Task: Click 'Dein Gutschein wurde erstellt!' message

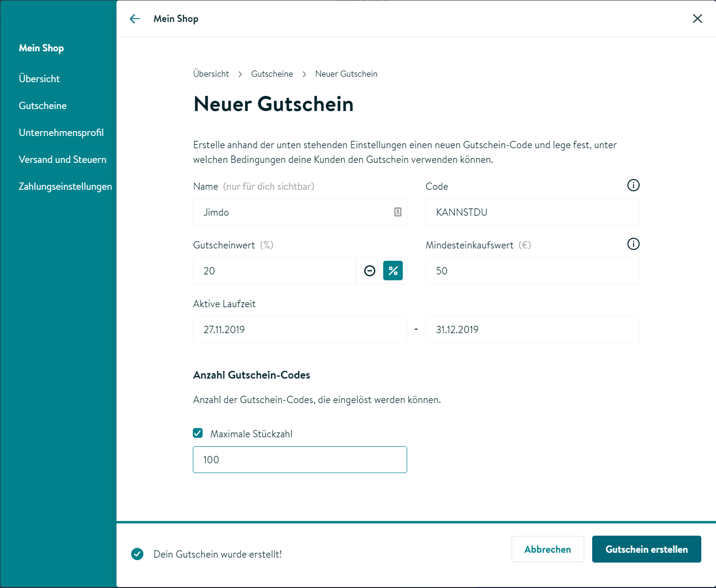Action: click(x=218, y=554)
